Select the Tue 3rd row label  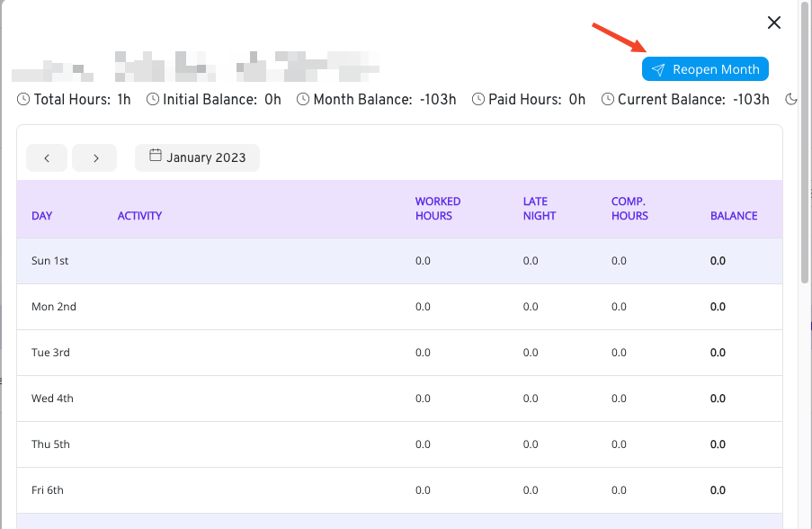[x=50, y=353]
